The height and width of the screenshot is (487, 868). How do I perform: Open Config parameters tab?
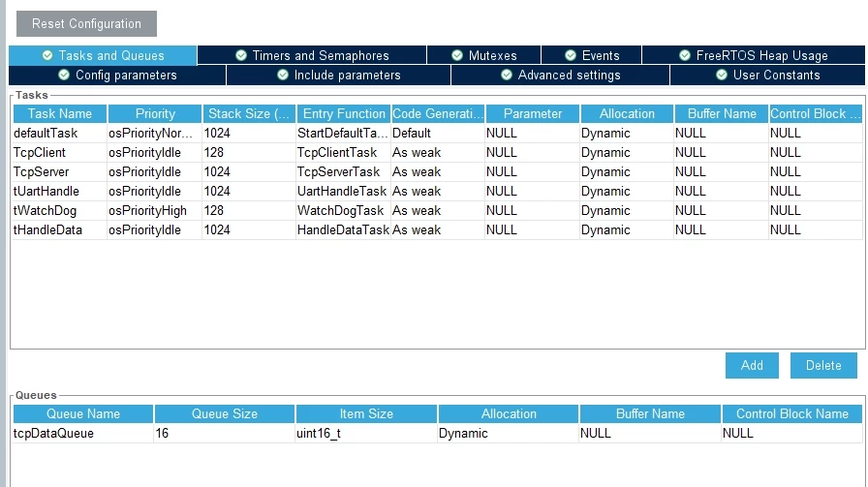[117, 75]
